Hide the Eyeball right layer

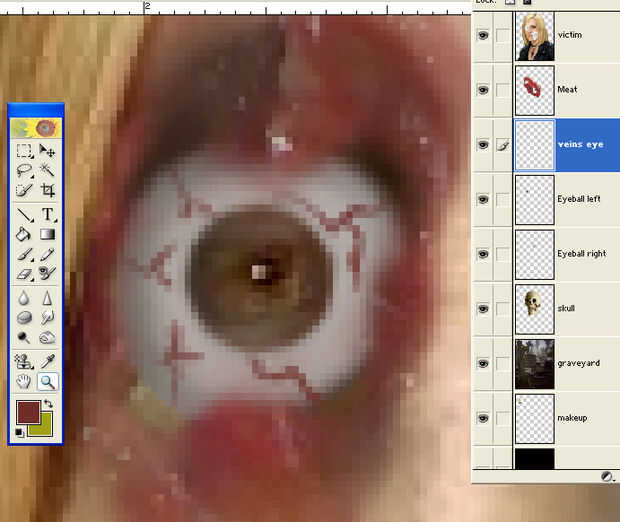point(482,254)
